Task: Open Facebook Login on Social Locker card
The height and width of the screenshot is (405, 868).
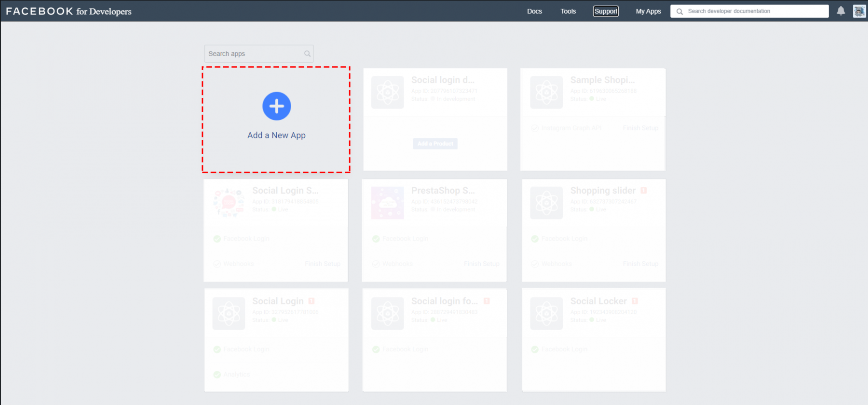Action: 564,349
